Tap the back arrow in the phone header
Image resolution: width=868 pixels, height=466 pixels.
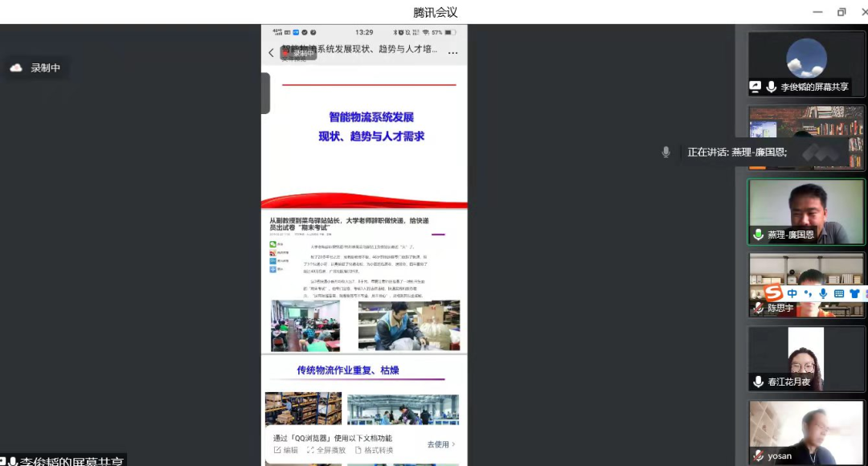click(271, 53)
